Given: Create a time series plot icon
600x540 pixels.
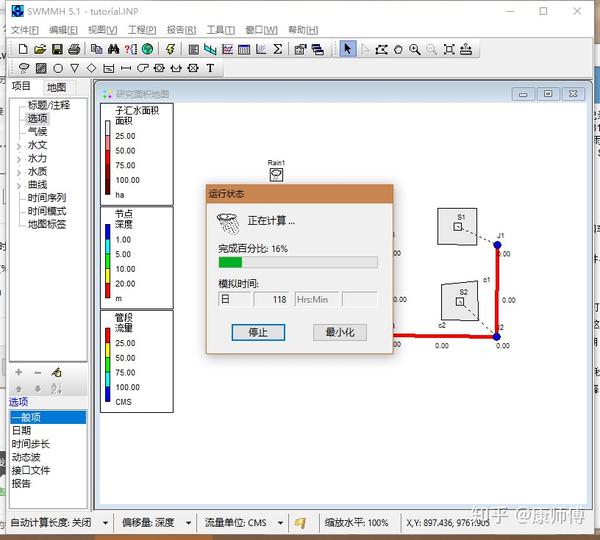Looking at the screenshot, I should (x=227, y=49).
